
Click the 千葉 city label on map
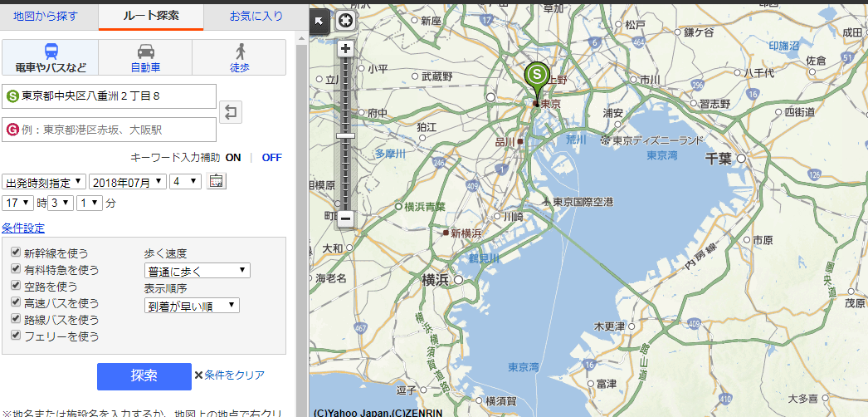[x=719, y=159]
